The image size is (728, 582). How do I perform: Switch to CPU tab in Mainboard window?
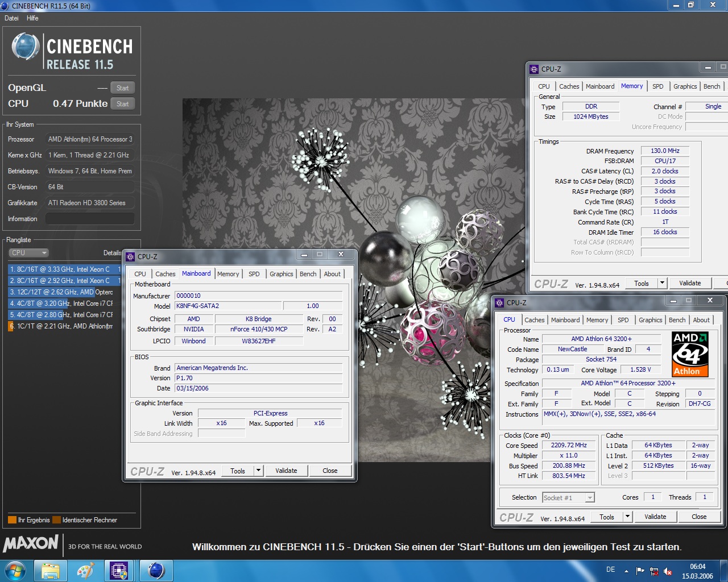[140, 274]
